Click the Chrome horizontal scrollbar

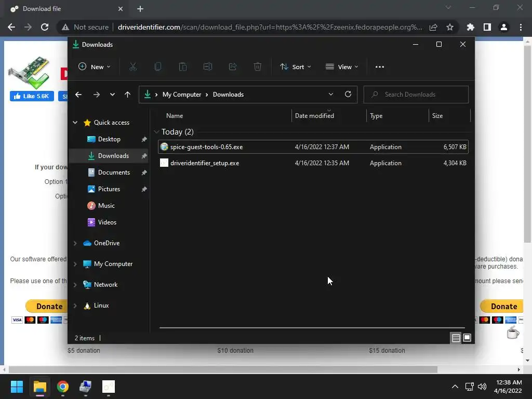tap(223, 369)
